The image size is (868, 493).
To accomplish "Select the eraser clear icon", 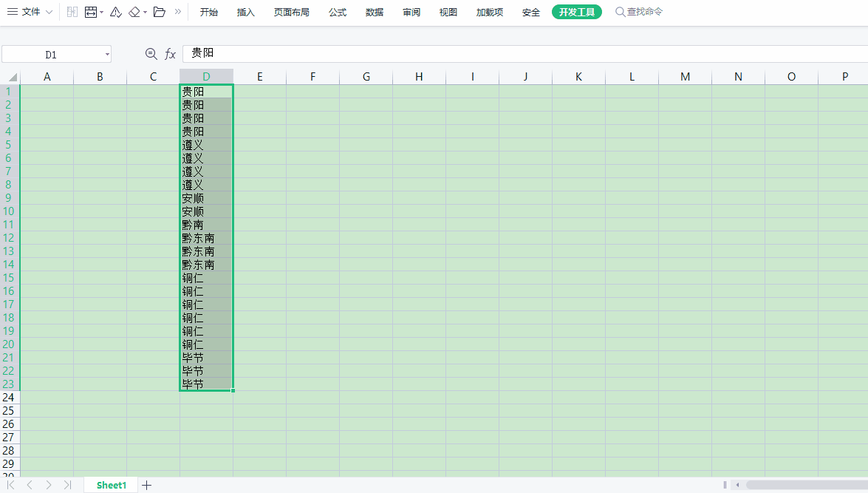I will [x=134, y=12].
